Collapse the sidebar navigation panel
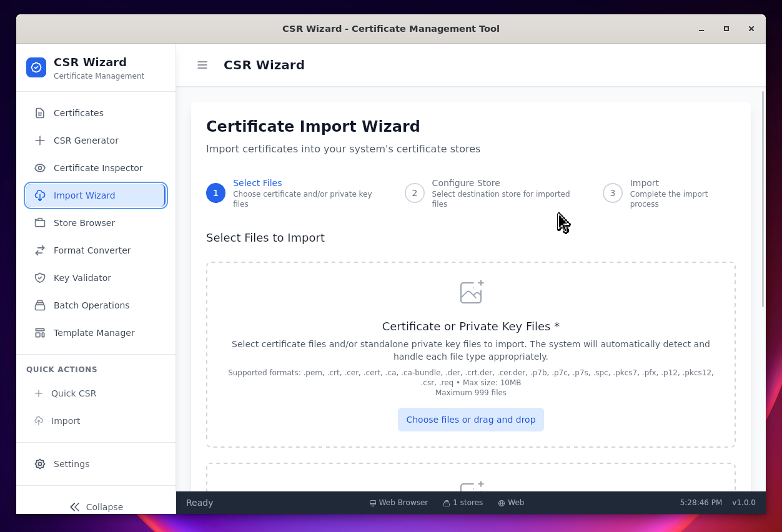Viewport: 782px width, 532px height. (96, 506)
